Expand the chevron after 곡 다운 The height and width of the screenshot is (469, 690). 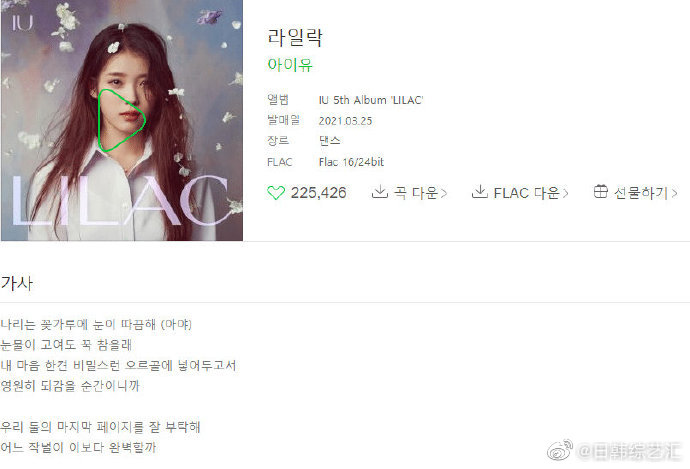point(444,193)
